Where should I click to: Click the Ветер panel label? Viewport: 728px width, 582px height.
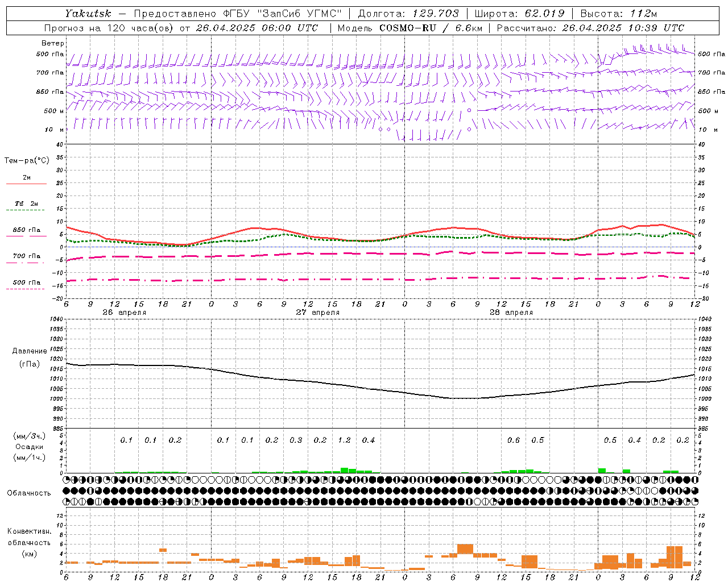(53, 43)
